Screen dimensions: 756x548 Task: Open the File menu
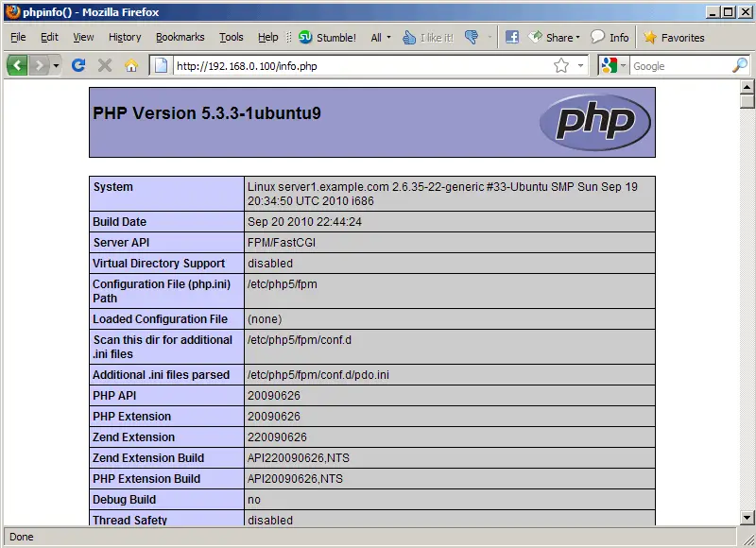point(18,37)
